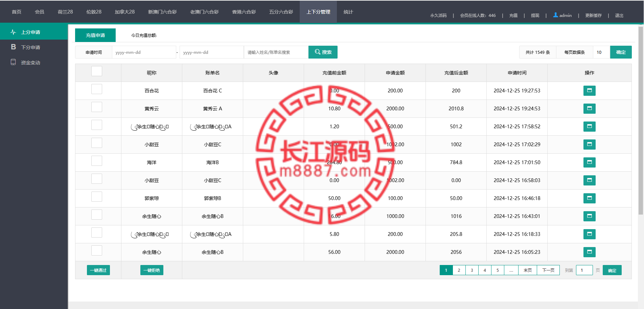Focus the go-to-page number input
The height and width of the screenshot is (309, 644).
(584, 270)
